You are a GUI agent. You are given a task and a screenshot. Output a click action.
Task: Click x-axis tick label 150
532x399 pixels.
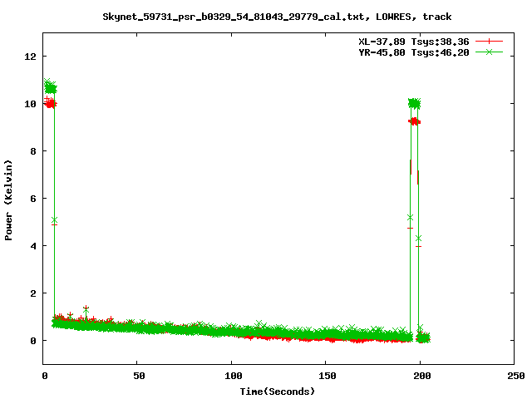328,376
